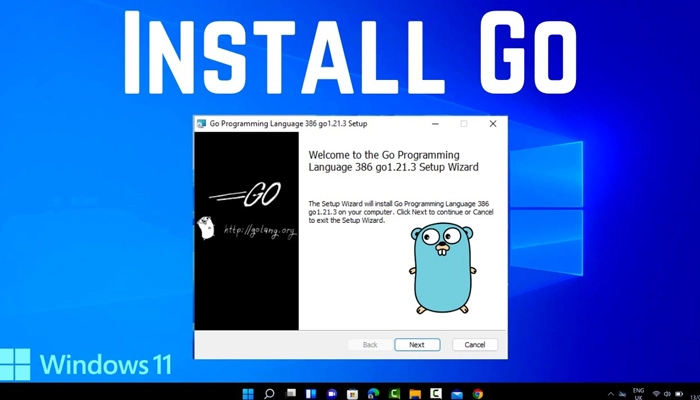Viewport: 700px width, 400px height.
Task: Open taskbar Search
Action: [269, 393]
